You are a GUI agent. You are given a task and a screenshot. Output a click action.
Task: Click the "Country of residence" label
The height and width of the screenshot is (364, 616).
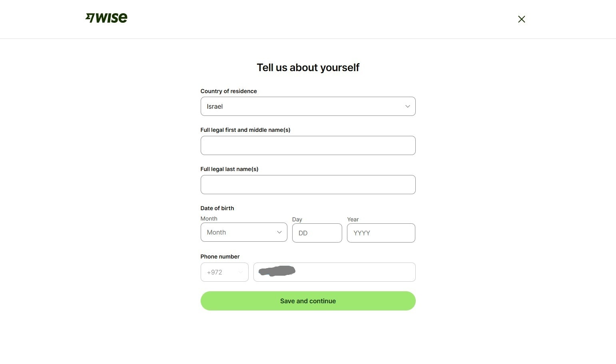229,91
